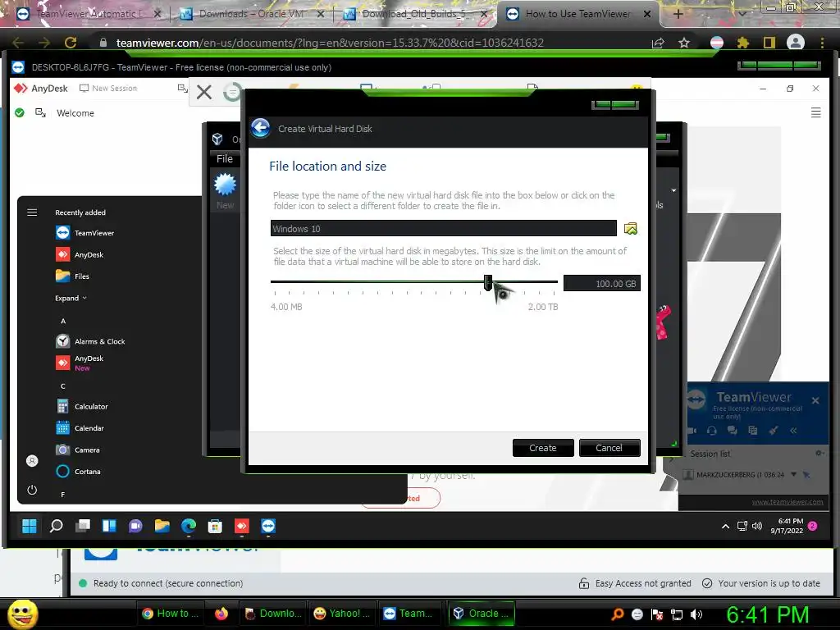Open folder browser icon beside file name

tap(631, 229)
